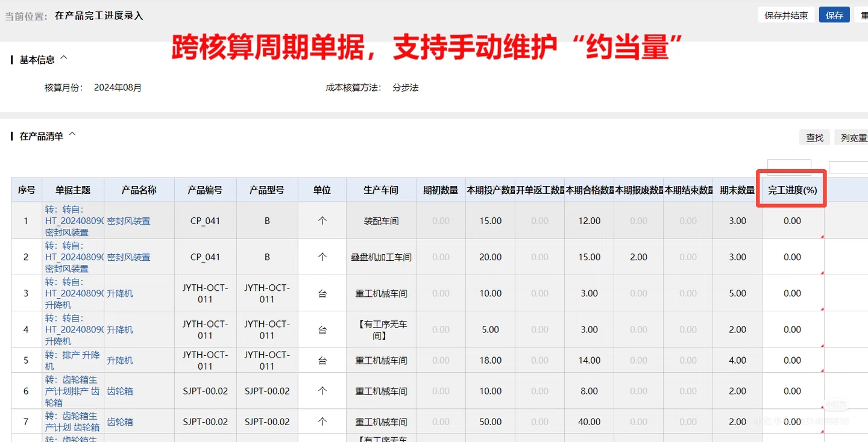Click the 完工进度(%) column header
This screenshot has height=442, width=868.
coord(793,190)
